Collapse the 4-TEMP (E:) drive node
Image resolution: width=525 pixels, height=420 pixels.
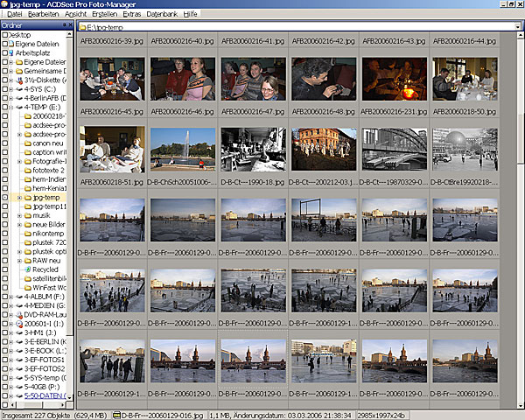(10, 107)
